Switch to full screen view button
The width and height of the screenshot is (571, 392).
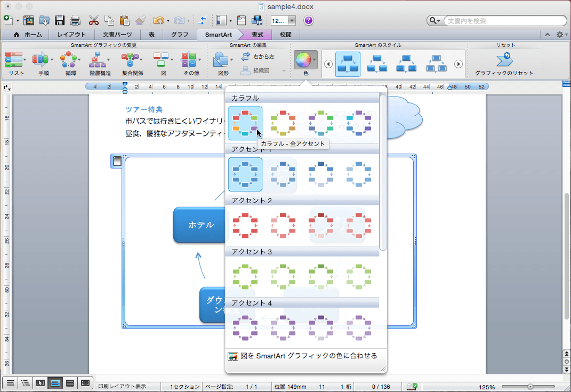(85, 383)
